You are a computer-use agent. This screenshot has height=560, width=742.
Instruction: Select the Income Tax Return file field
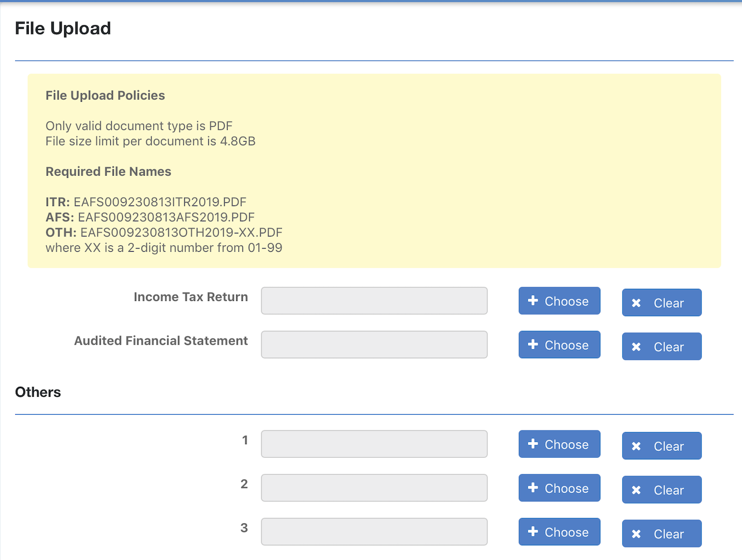tap(374, 301)
